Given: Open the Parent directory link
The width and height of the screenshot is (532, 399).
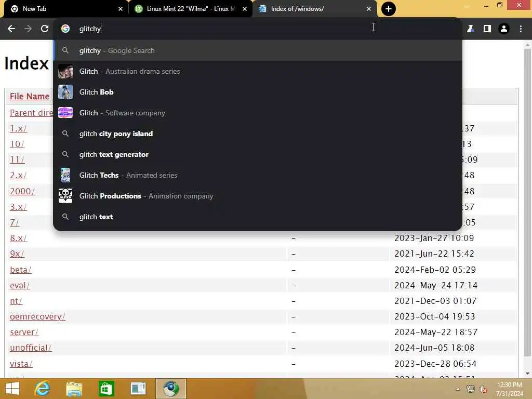Looking at the screenshot, I should [x=31, y=113].
